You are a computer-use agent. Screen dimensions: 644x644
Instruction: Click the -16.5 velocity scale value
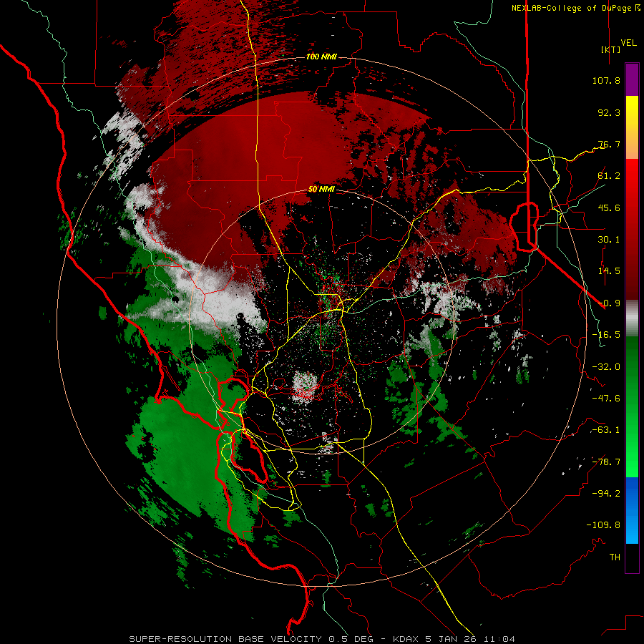click(x=606, y=335)
